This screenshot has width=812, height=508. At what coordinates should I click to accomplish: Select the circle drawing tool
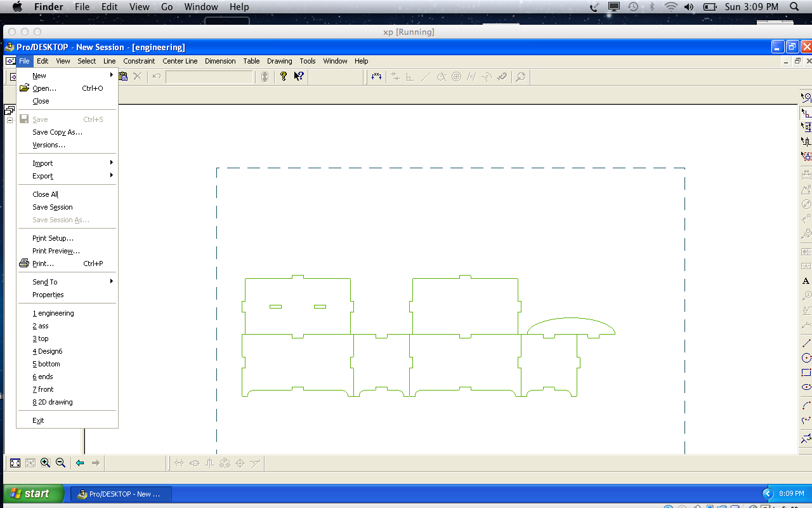(806, 358)
